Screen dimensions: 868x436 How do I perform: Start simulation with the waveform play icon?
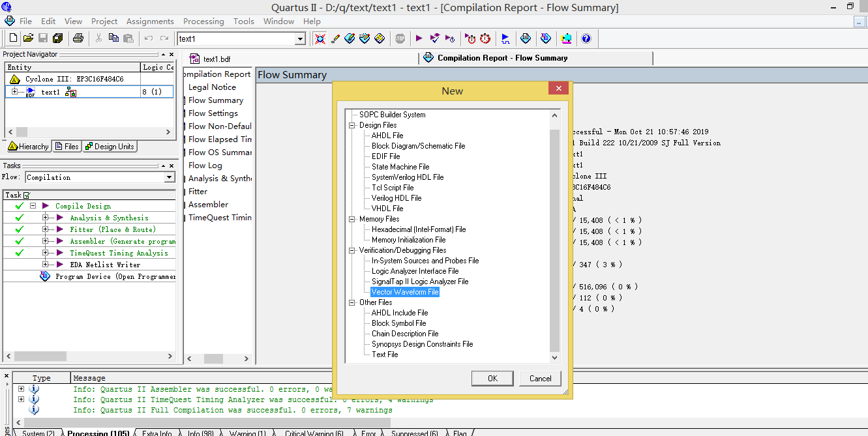[x=505, y=38]
